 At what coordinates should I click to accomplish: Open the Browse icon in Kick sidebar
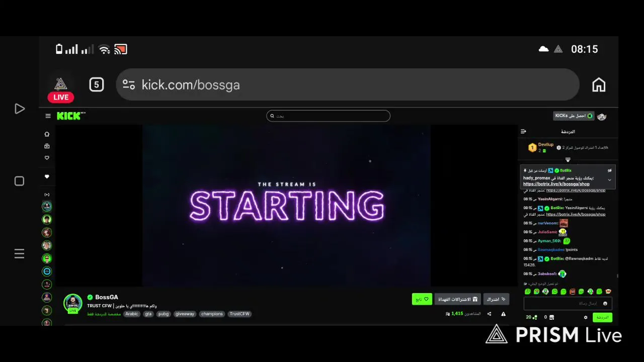pos(47,146)
